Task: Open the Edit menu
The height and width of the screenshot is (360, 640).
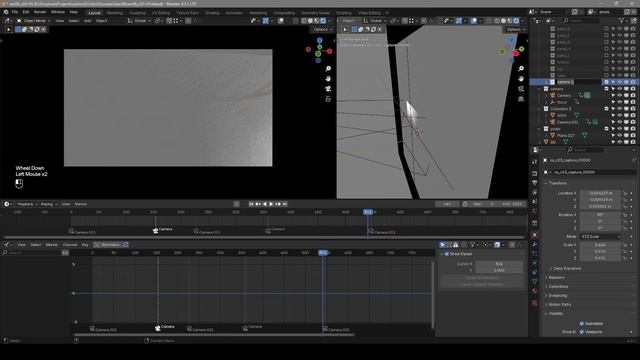Action: (26, 12)
